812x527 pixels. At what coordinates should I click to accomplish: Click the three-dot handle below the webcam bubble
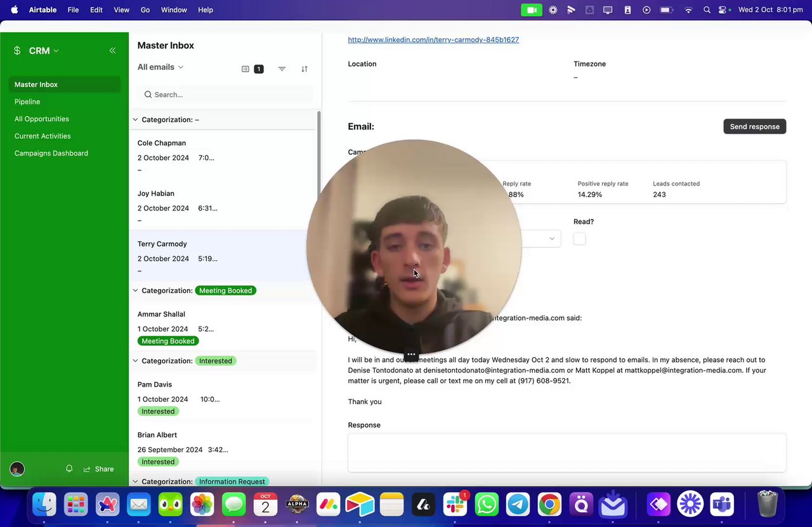pos(411,355)
